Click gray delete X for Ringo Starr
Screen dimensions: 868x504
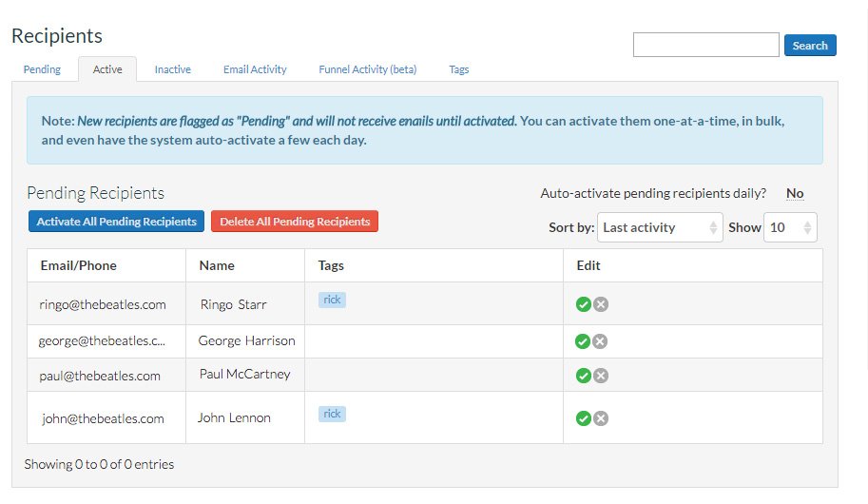[601, 304]
